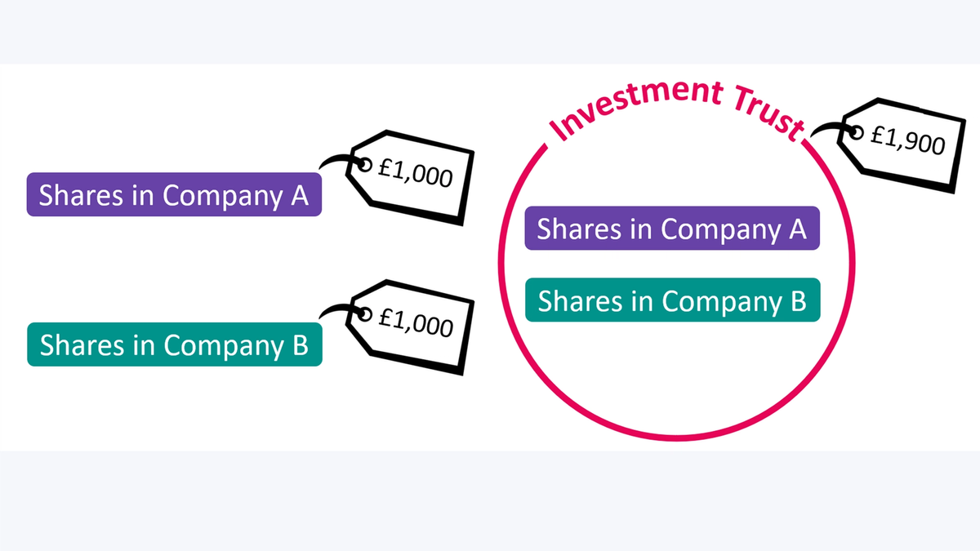Image resolution: width=980 pixels, height=551 pixels.
Task: Select the teal Shares in Company B label on the left
Action: (x=174, y=344)
